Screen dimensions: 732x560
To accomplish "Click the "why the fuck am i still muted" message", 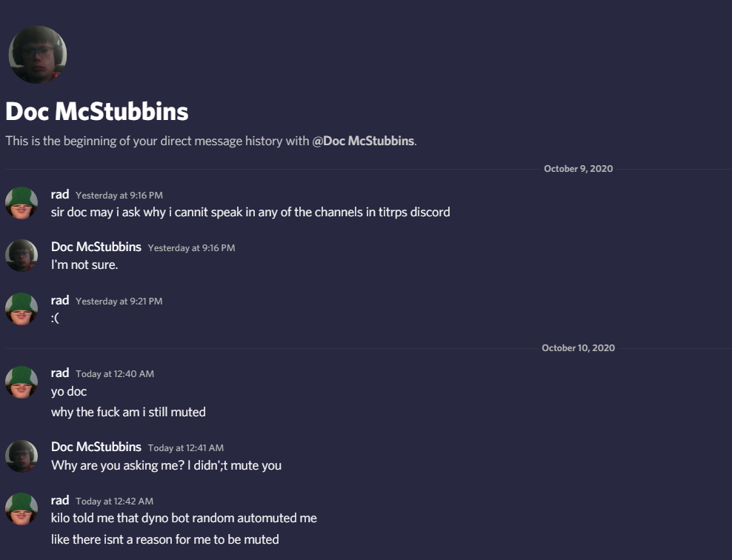I will coord(128,412).
